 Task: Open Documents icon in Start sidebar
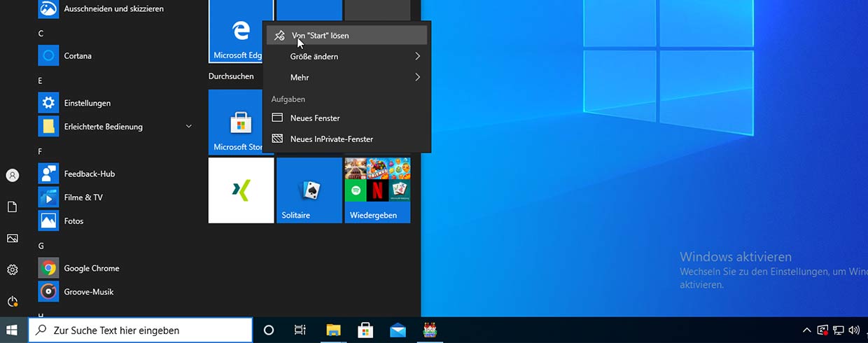[13, 206]
